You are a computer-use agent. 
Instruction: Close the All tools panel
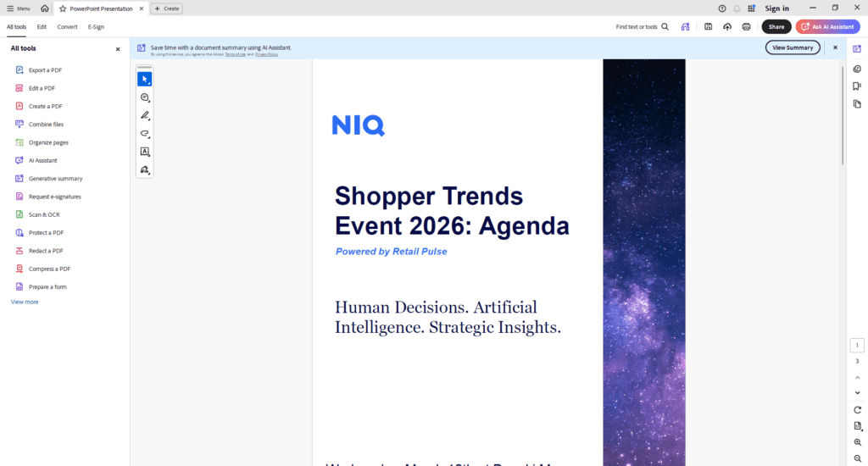(118, 49)
